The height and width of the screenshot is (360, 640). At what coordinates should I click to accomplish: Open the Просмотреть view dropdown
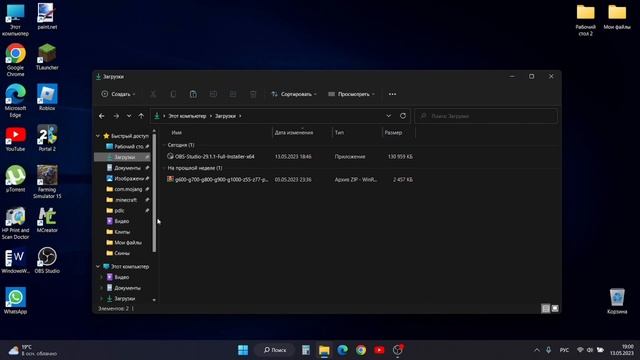click(x=351, y=94)
